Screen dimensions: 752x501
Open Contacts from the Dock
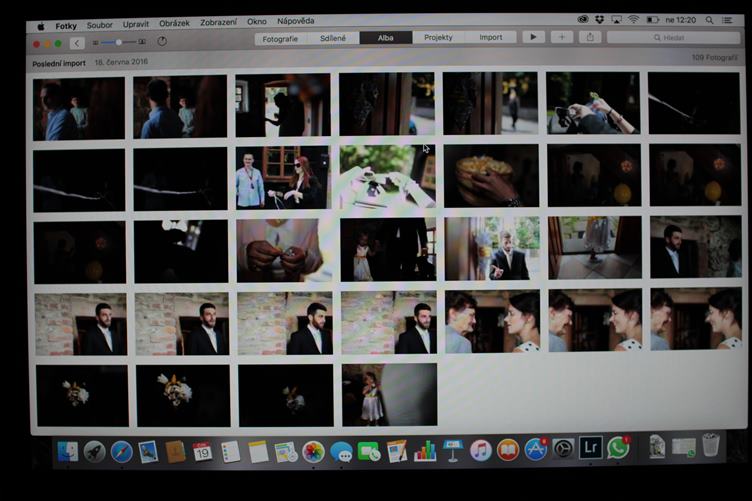pos(175,452)
